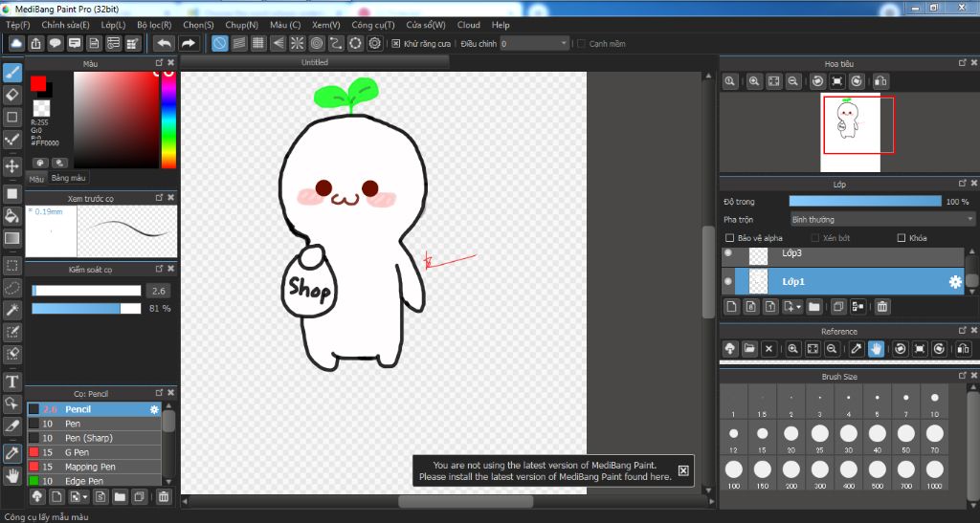Enable the curve snap guide
This screenshot has height=523, width=980.
coord(336,43)
